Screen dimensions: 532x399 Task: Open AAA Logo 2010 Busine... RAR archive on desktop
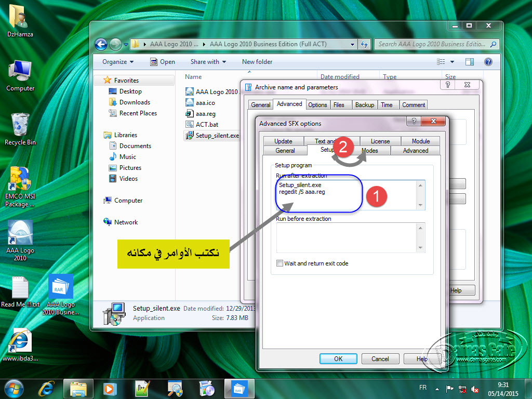point(60,295)
